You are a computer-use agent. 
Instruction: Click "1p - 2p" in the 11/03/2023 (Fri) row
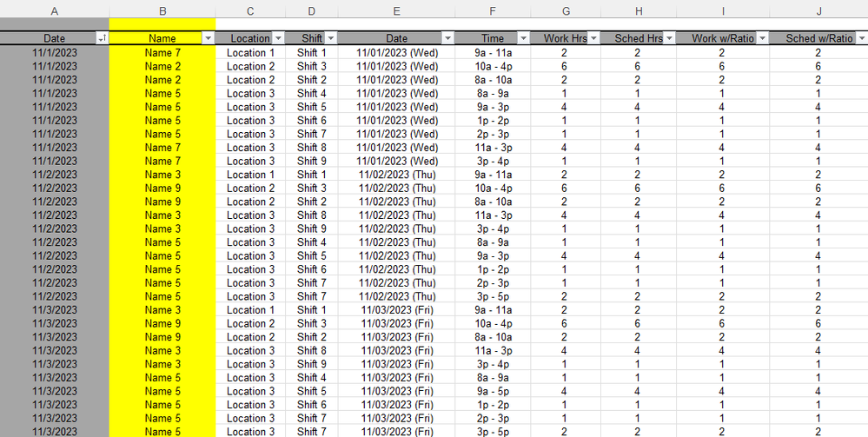(493, 405)
